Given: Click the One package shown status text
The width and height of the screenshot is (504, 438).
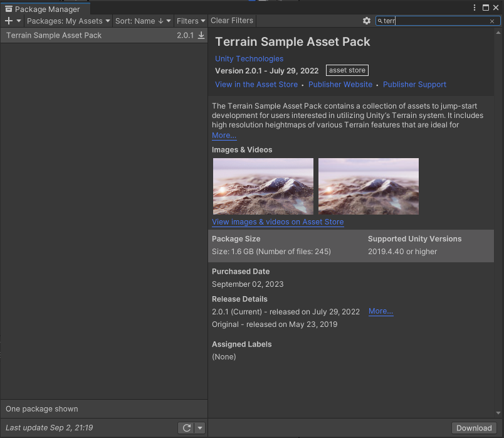Looking at the screenshot, I should pos(42,409).
